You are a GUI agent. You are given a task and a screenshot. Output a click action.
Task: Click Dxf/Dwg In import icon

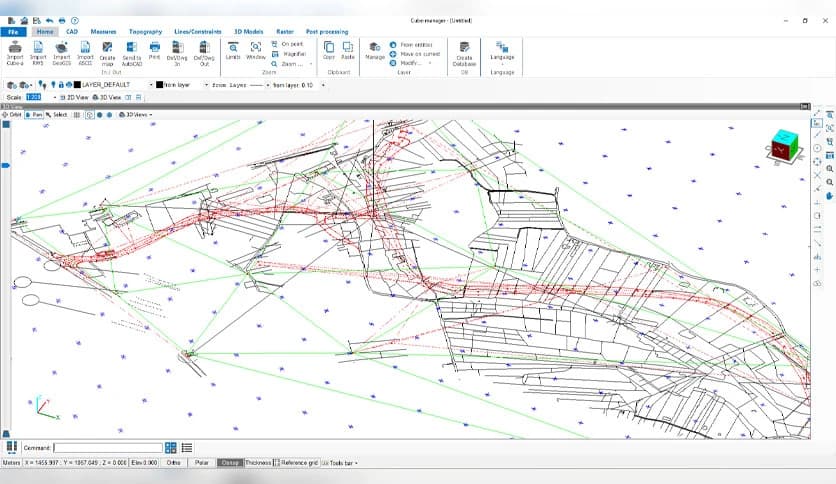point(178,54)
